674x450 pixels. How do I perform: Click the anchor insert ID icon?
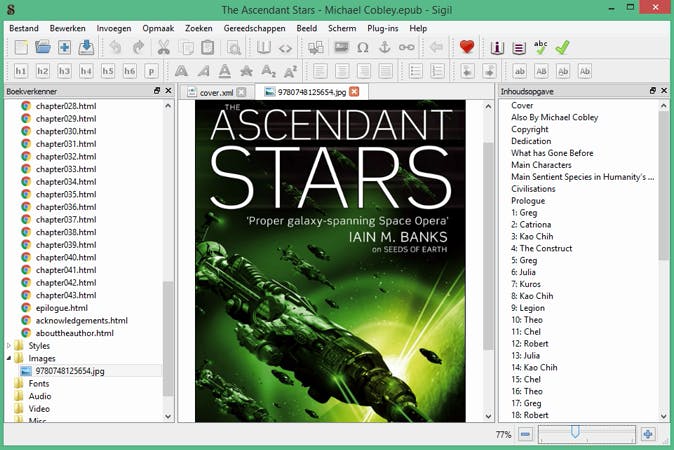click(384, 47)
